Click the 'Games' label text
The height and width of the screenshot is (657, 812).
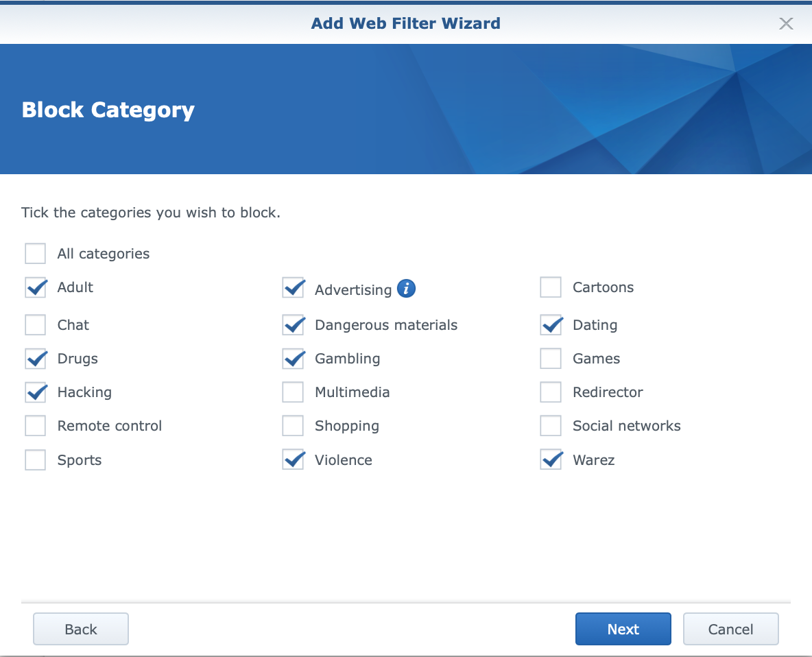pyautogui.click(x=597, y=358)
